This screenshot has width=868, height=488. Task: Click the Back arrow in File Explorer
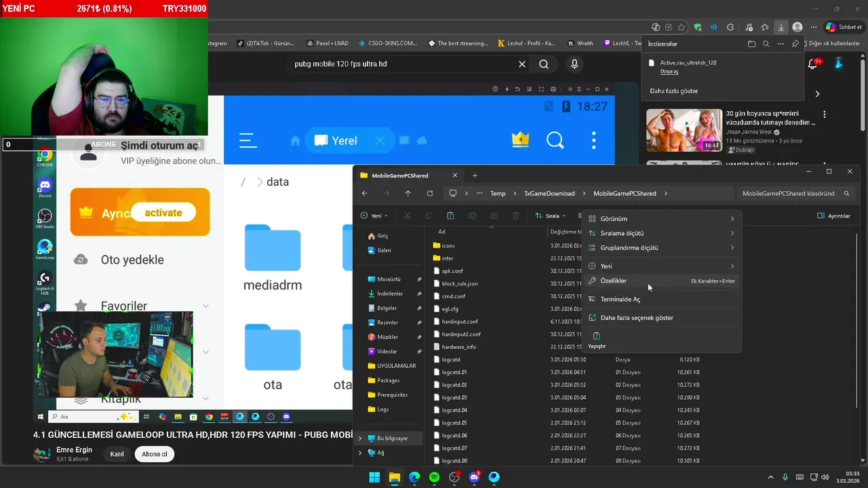point(365,193)
